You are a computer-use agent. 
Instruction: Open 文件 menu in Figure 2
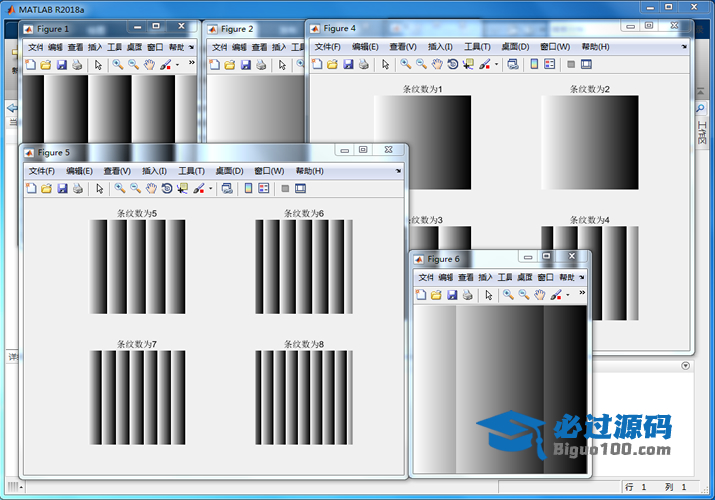click(x=219, y=47)
